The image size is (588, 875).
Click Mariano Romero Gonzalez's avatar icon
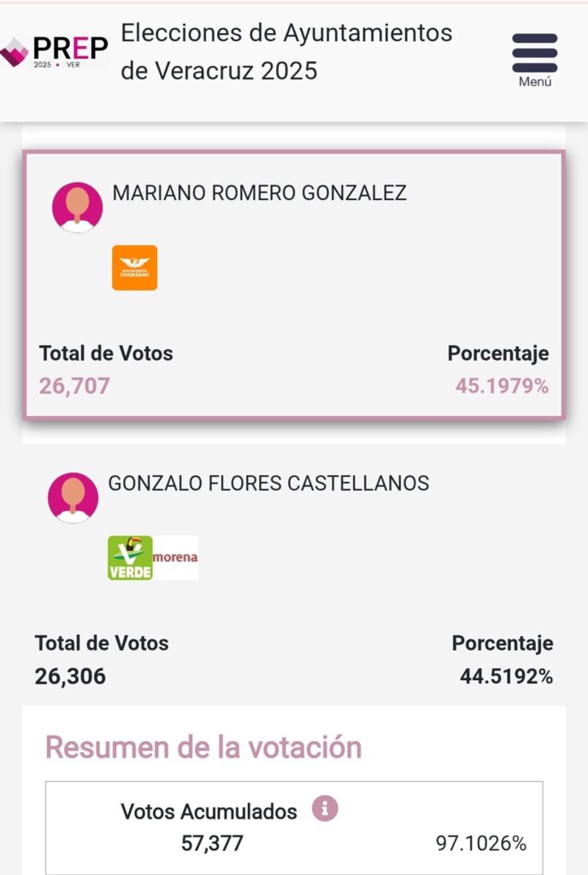click(x=78, y=207)
